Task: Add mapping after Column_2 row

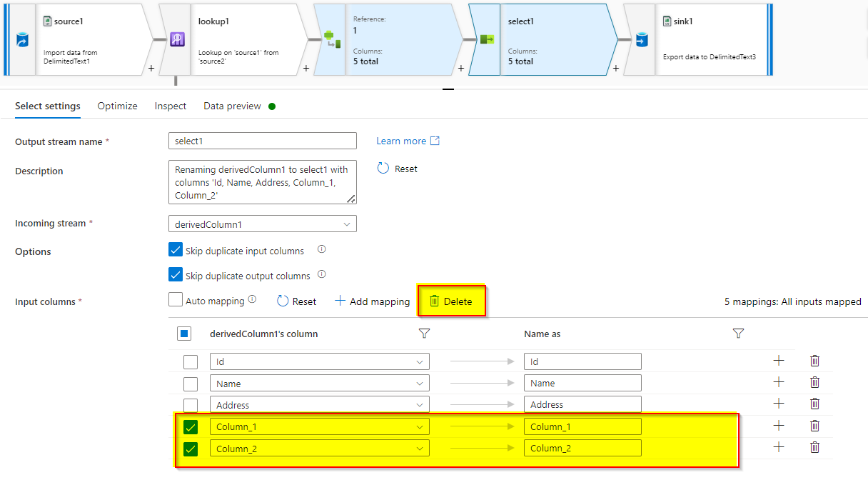Action: (x=779, y=447)
